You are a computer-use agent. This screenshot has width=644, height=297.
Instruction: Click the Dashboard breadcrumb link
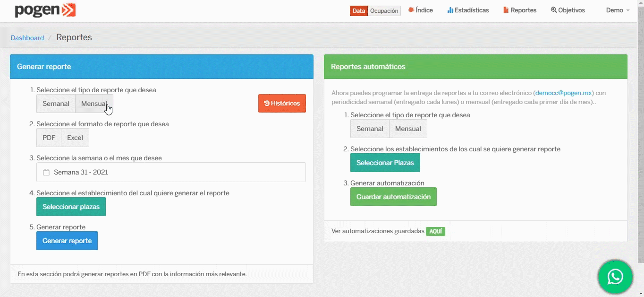point(27,38)
